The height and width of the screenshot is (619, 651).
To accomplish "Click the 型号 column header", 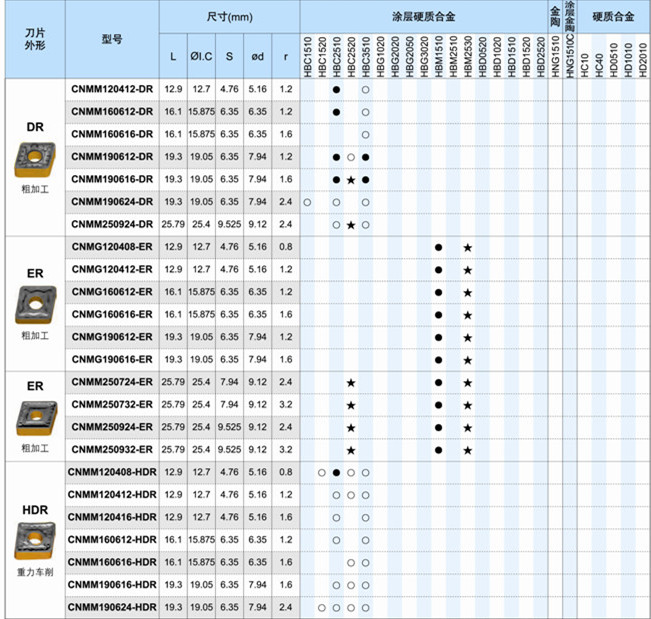I will tap(112, 39).
